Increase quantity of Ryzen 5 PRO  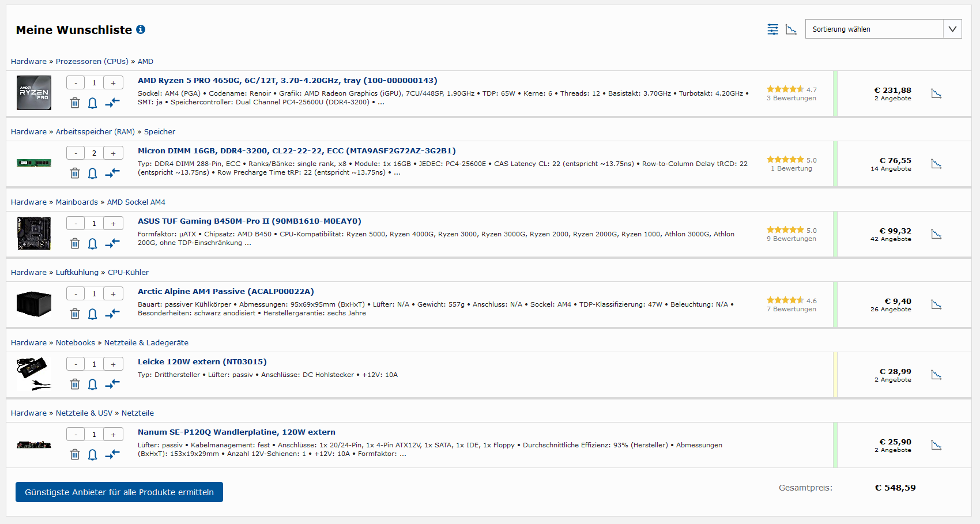pyautogui.click(x=113, y=82)
